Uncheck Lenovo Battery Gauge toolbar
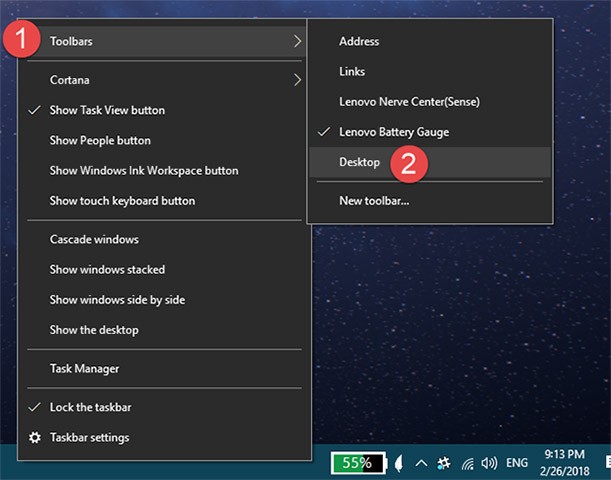The height and width of the screenshot is (480, 611). 393,132
